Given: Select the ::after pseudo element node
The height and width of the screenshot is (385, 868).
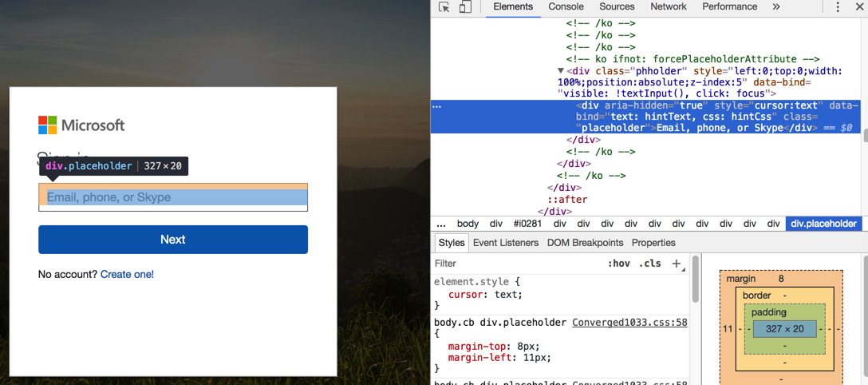Looking at the screenshot, I should click(x=567, y=200).
